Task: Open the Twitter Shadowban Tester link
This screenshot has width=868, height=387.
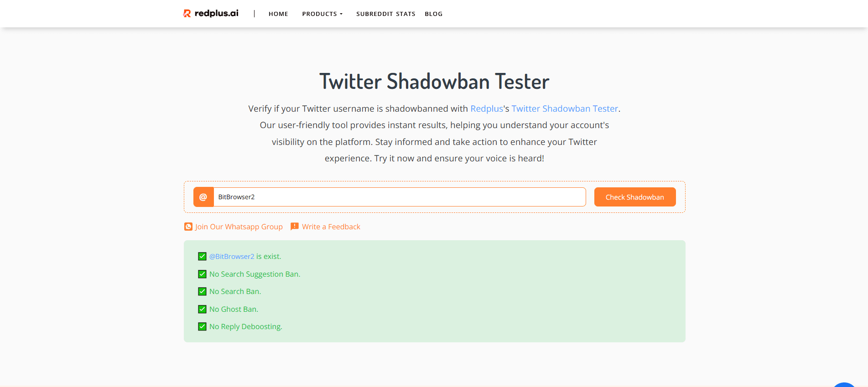Action: point(565,108)
